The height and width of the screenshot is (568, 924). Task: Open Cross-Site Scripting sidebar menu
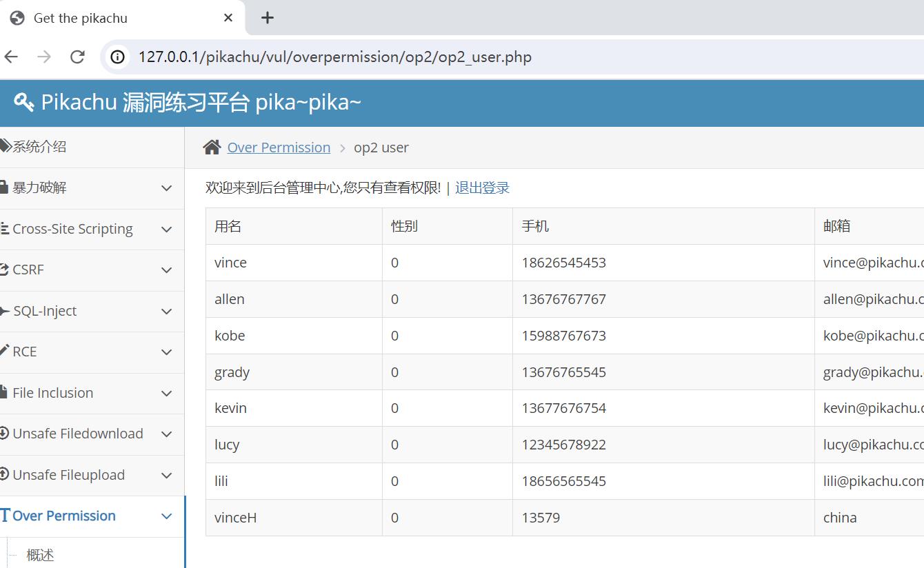coord(92,229)
